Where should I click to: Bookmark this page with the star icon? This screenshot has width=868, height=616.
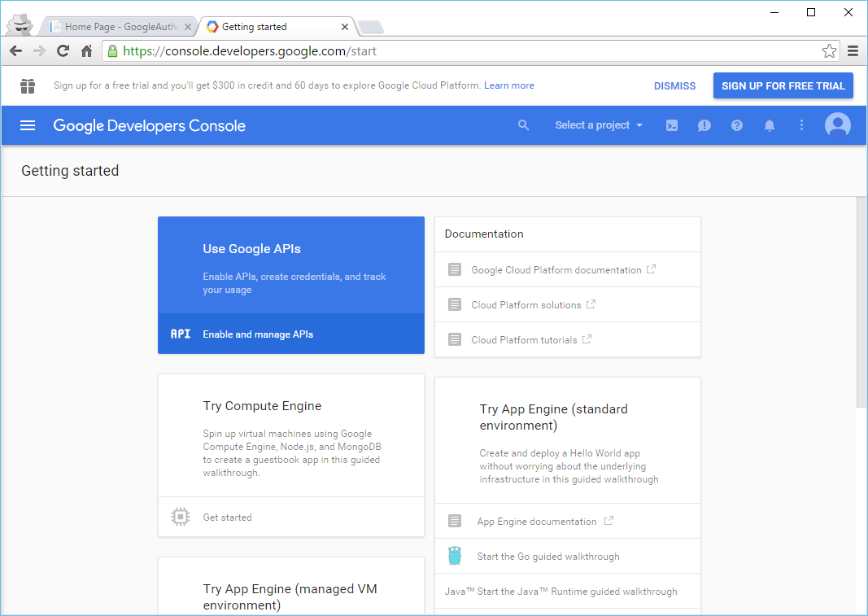coord(829,51)
